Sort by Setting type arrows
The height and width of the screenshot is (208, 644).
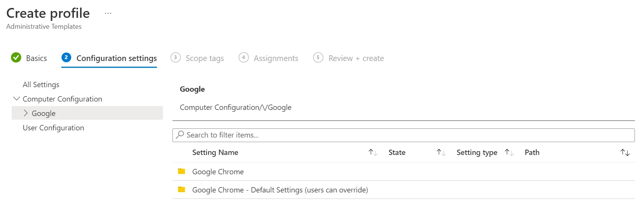(x=509, y=152)
